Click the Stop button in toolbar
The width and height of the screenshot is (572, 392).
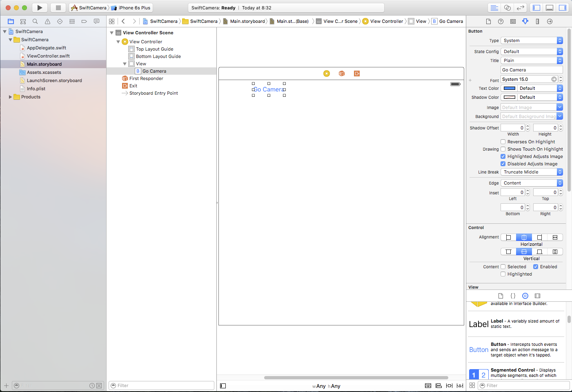click(58, 8)
